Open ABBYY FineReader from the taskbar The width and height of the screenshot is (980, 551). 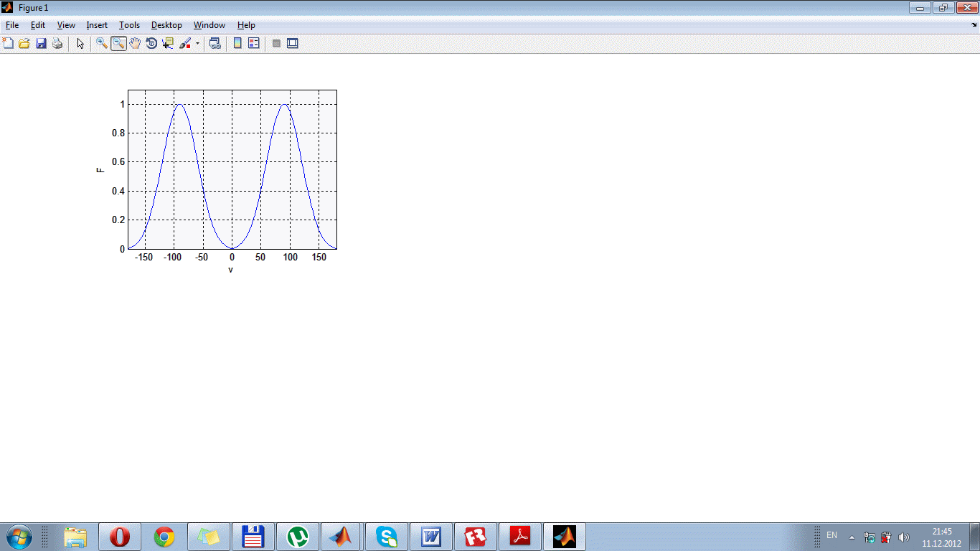coord(476,537)
